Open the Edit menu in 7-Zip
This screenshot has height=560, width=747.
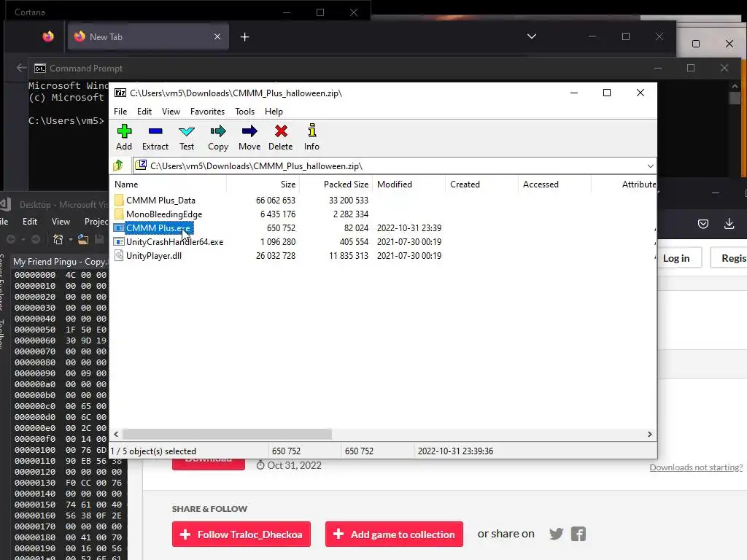144,112
